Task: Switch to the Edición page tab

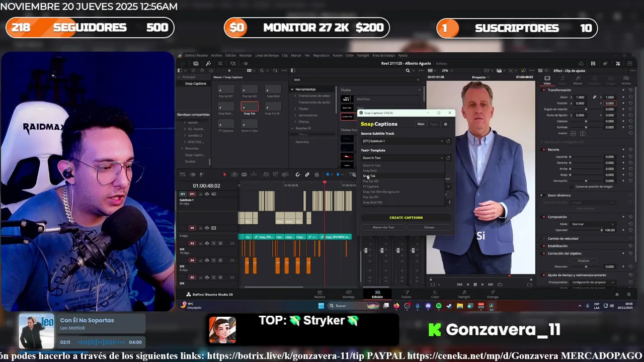Action: click(377, 295)
